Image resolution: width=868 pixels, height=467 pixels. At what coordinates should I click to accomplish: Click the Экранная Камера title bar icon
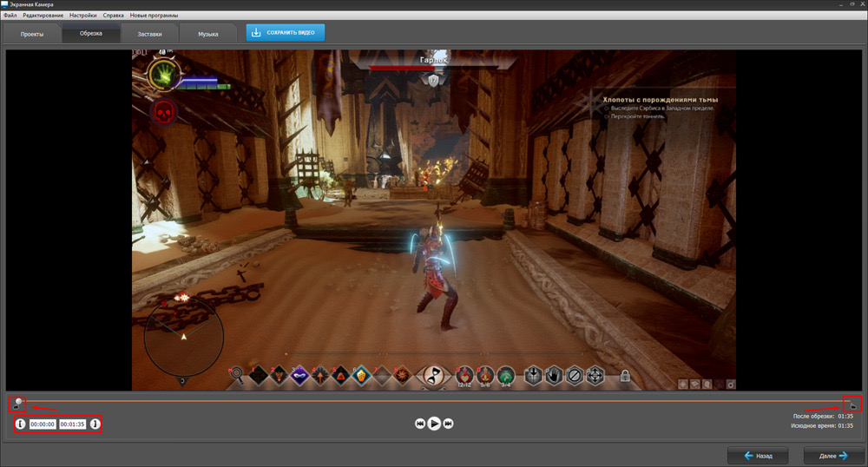(4, 4)
